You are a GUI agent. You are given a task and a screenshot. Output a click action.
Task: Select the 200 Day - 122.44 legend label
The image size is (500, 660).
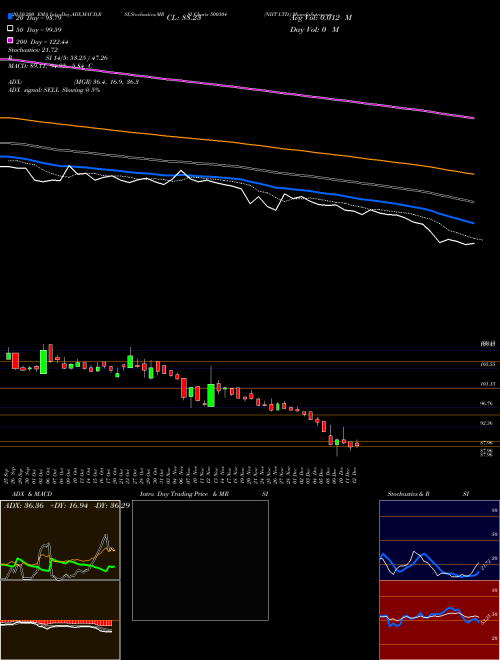(x=42, y=42)
